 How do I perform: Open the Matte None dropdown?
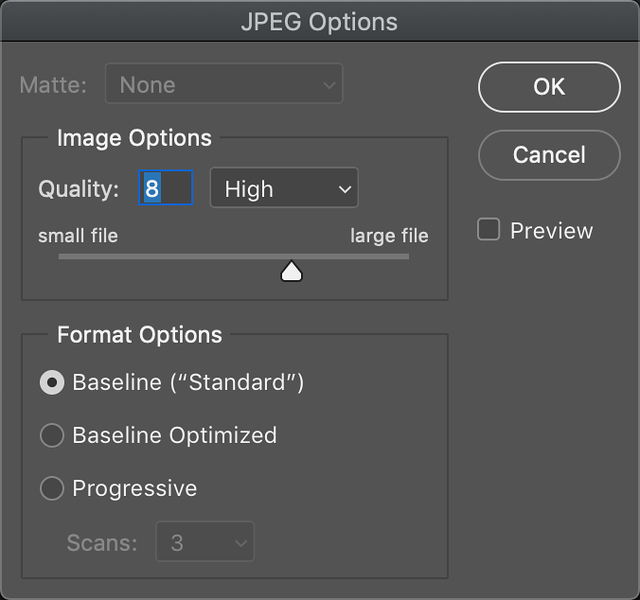click(x=224, y=84)
